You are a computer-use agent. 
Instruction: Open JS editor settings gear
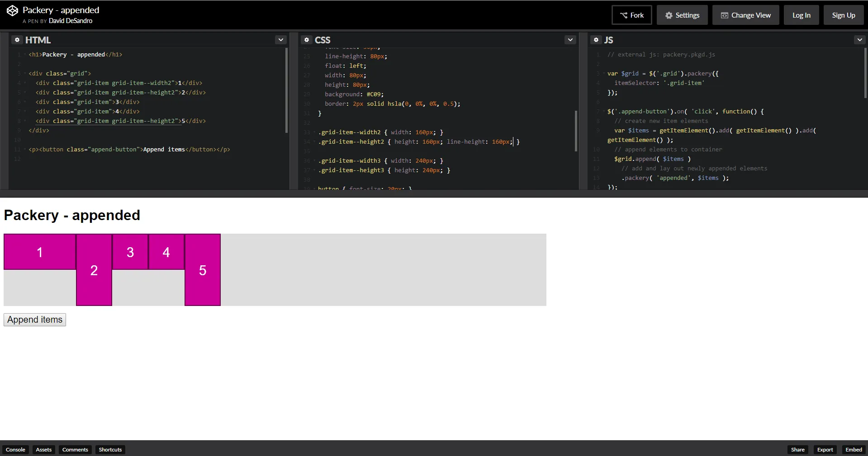coord(596,40)
